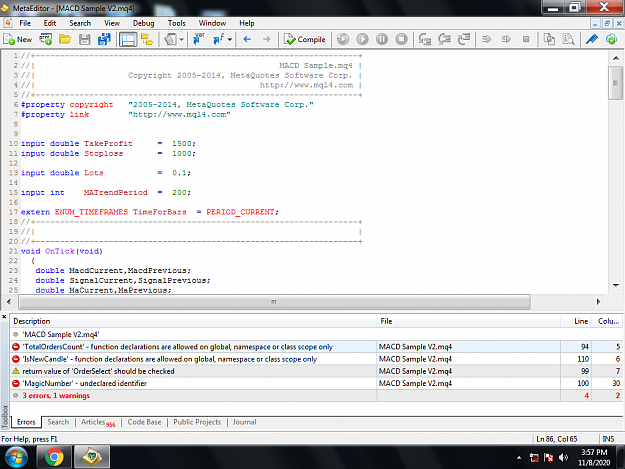This screenshot has width=625, height=469.
Task: Select the 'OrderSelect' should be checked warning
Action: (x=316, y=371)
